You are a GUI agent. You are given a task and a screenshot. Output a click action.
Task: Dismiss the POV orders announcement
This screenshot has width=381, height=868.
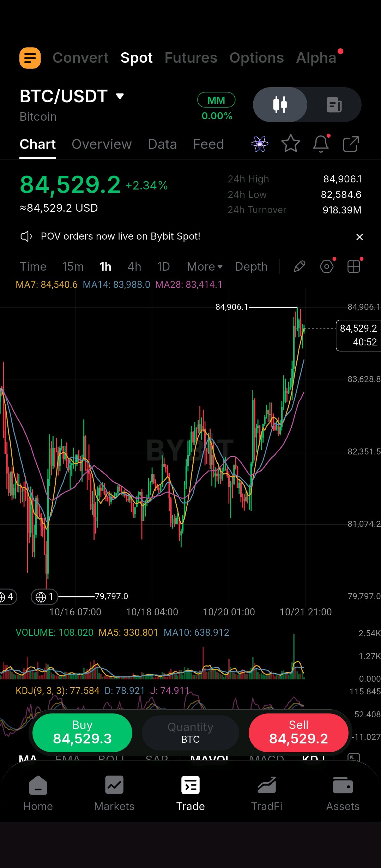click(x=359, y=237)
